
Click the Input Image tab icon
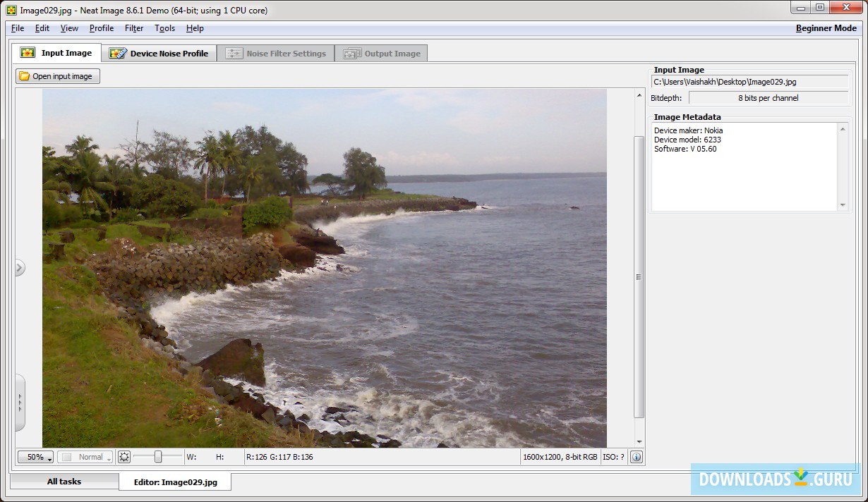(28, 53)
